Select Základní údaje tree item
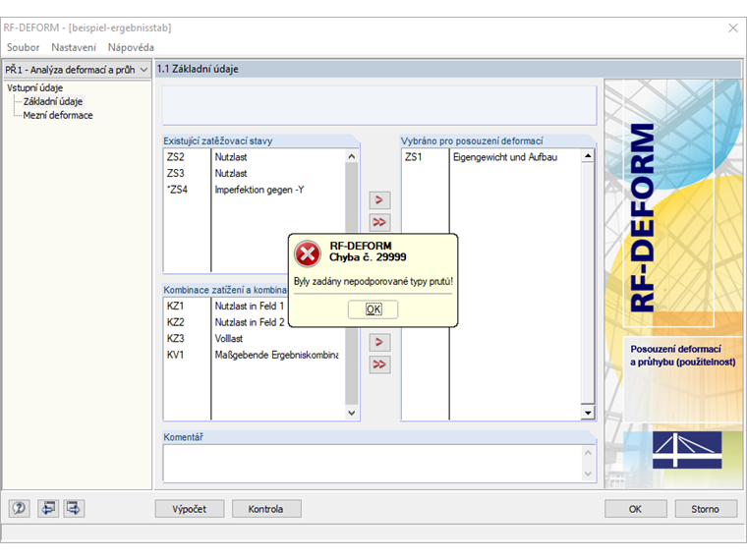 53,101
